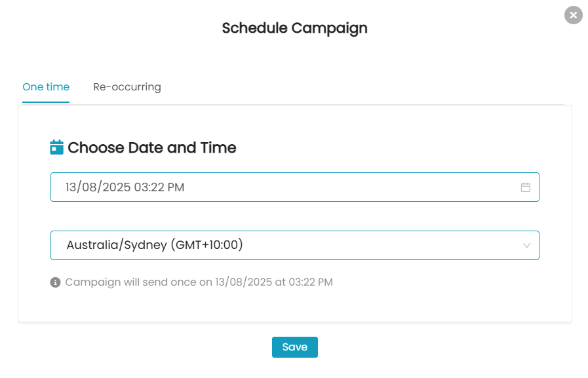The height and width of the screenshot is (378, 588).
Task: Click the blue underline beneath One time tab
Action: (x=46, y=102)
